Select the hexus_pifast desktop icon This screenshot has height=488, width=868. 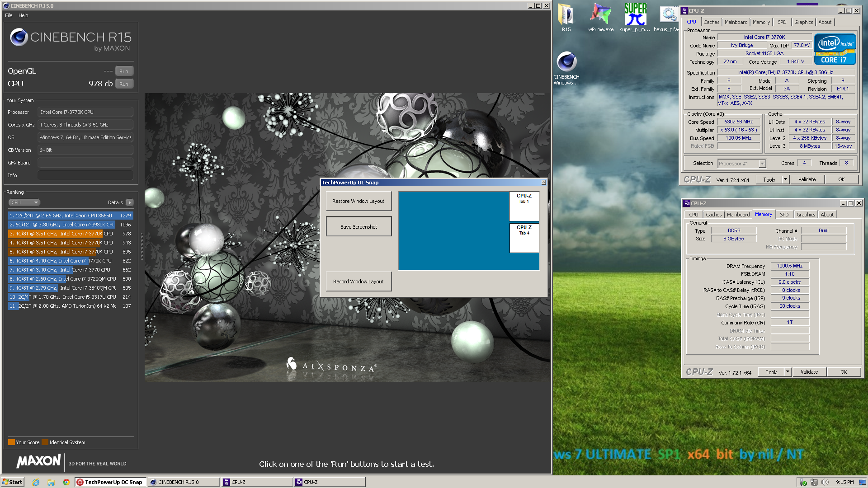point(666,17)
